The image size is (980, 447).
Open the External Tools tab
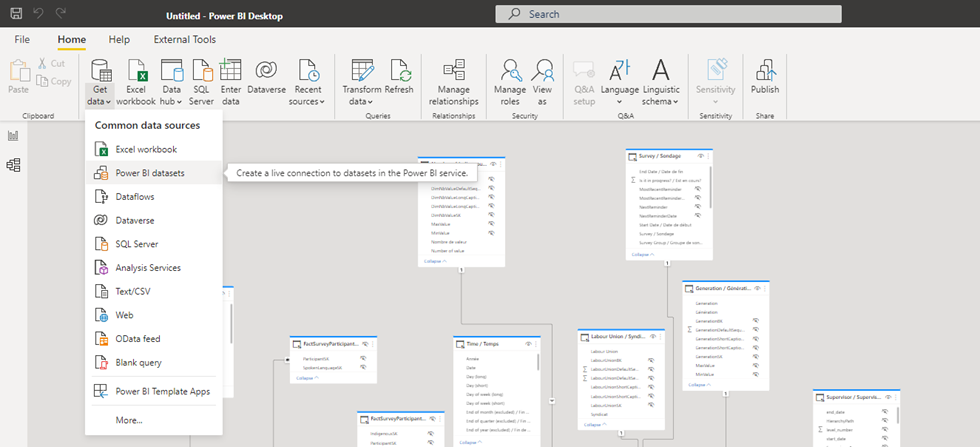pyautogui.click(x=185, y=39)
